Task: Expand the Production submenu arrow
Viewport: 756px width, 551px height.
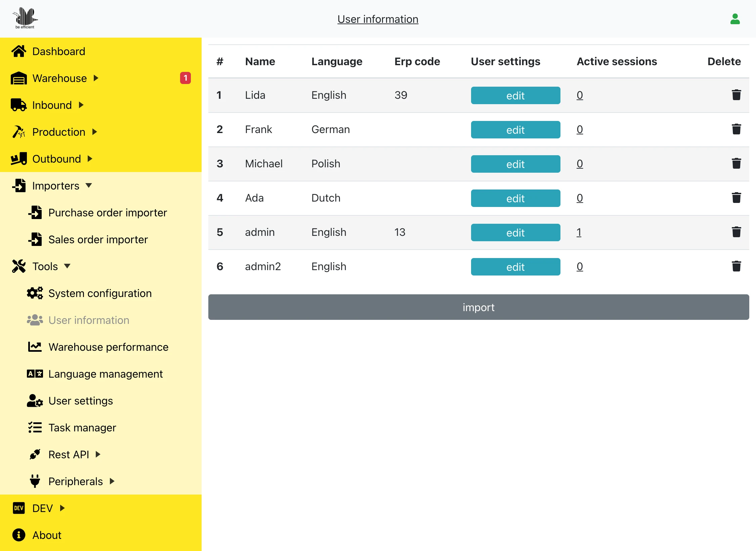Action: click(x=95, y=132)
